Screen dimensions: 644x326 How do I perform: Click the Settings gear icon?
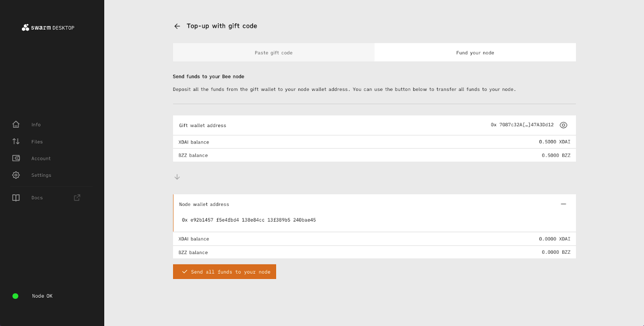coord(16,175)
